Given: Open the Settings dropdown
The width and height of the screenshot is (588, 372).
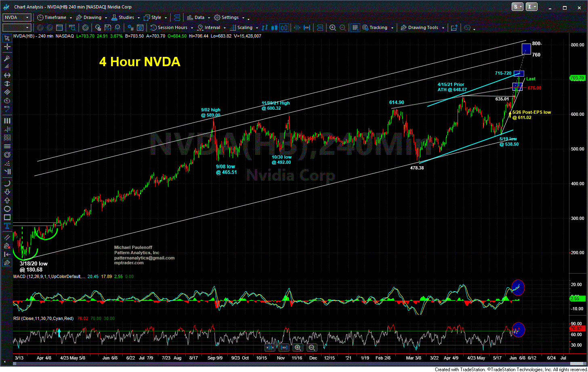Looking at the screenshot, I should (229, 17).
